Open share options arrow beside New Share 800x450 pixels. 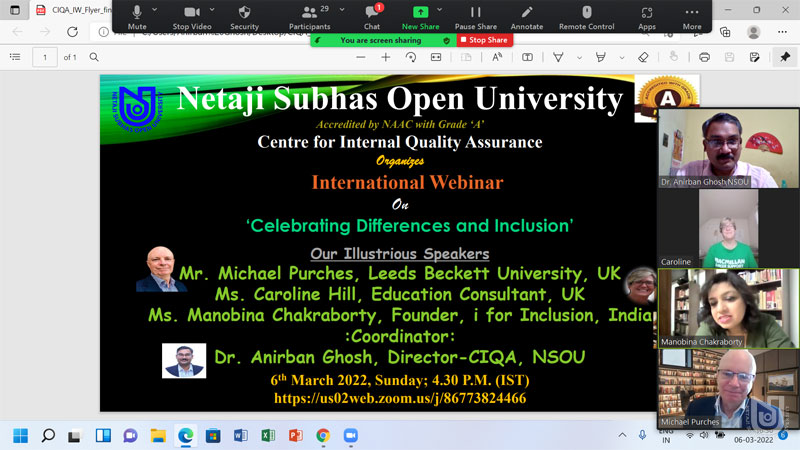coord(439,10)
